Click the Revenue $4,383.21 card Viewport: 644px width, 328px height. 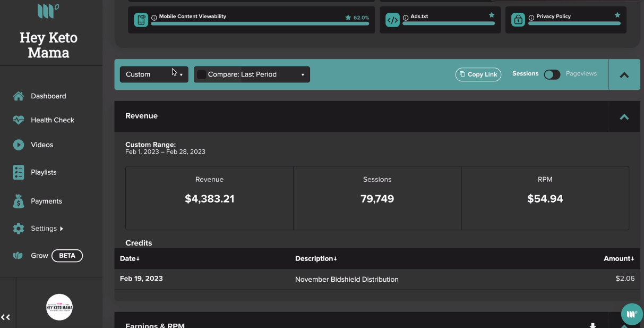(209, 198)
